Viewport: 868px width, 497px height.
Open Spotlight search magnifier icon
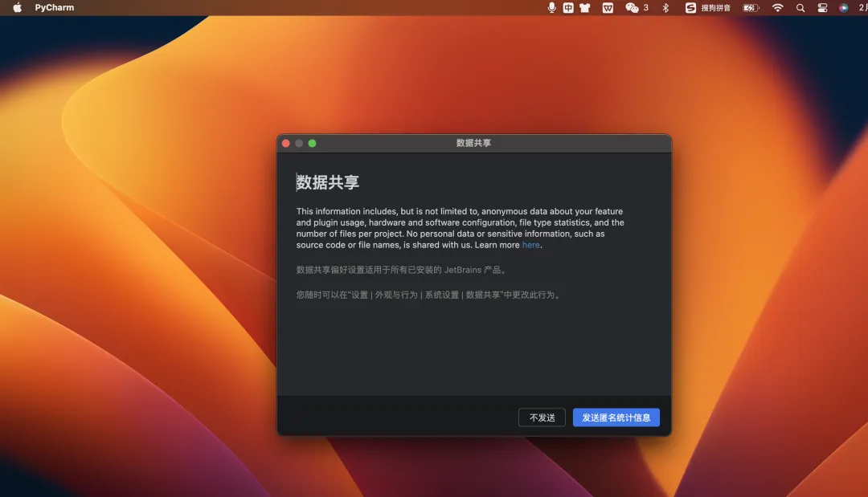[x=800, y=8]
